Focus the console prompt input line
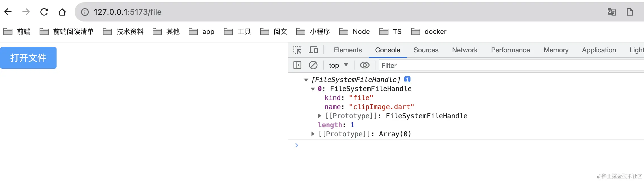The width and height of the screenshot is (644, 181). [x=469, y=145]
